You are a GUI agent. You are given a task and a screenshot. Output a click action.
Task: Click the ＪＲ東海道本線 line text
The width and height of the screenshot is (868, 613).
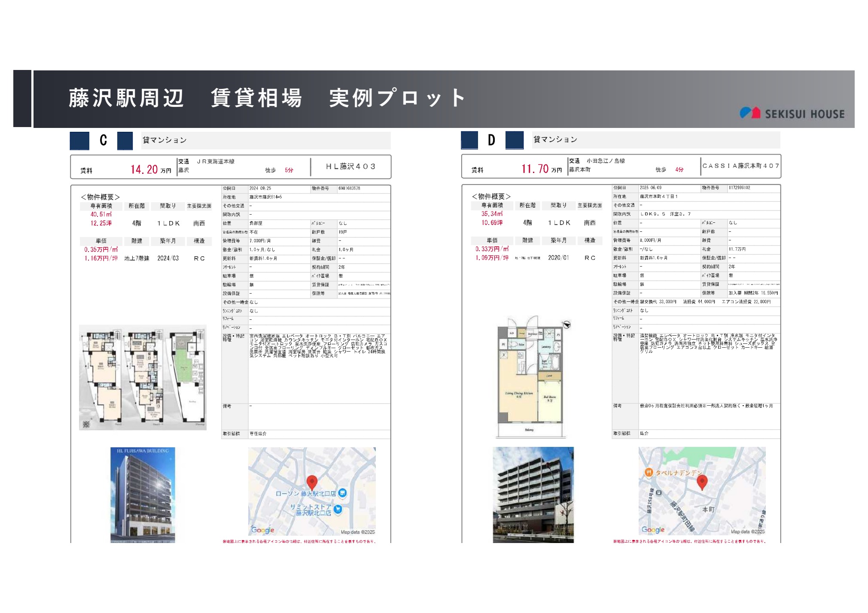tap(216, 161)
